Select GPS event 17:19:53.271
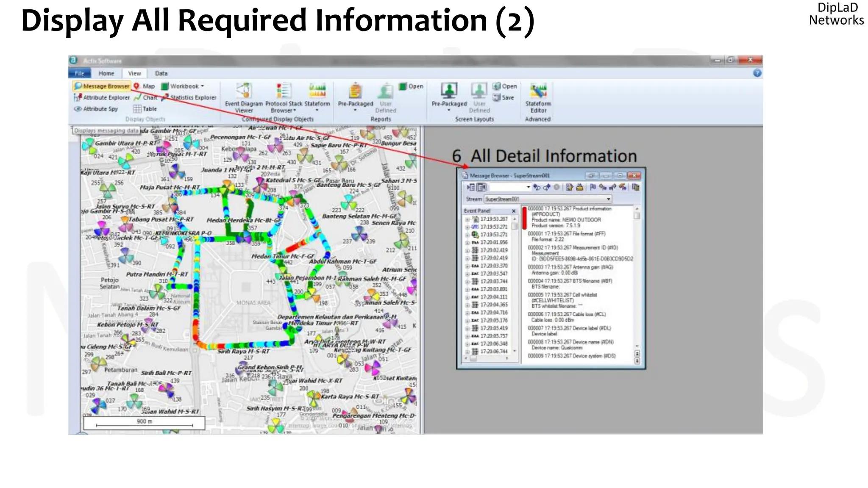The height and width of the screenshot is (488, 868). (493, 227)
